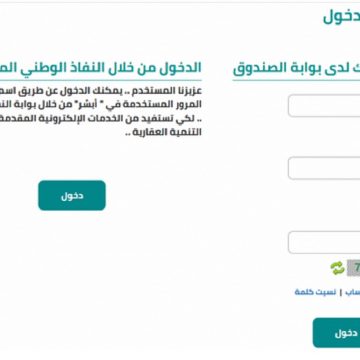
Task: Click the underline beneath بوابة الصندوق heading
Action: (x=296, y=80)
